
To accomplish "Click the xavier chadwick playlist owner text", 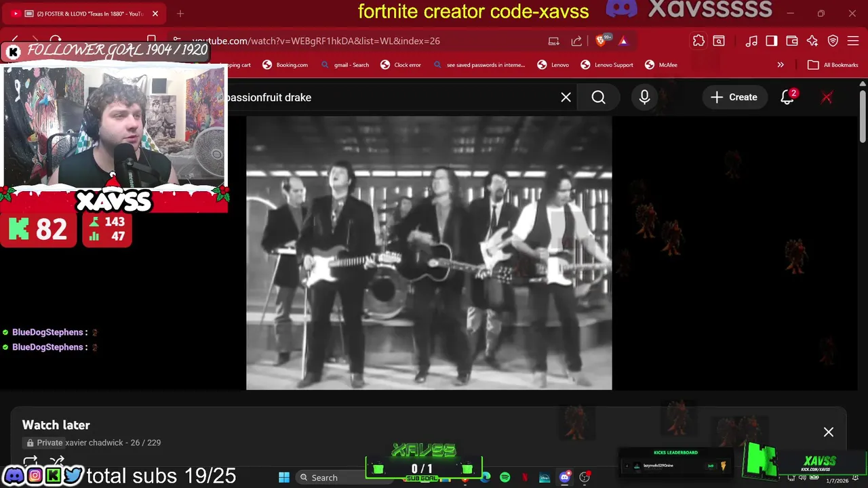I will tap(94, 443).
